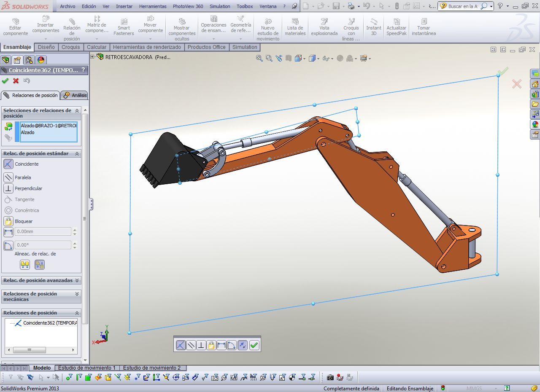Screen dimensions: 540x392
Task: Open the Estudio de movimiento 1 tab
Action: [87, 368]
